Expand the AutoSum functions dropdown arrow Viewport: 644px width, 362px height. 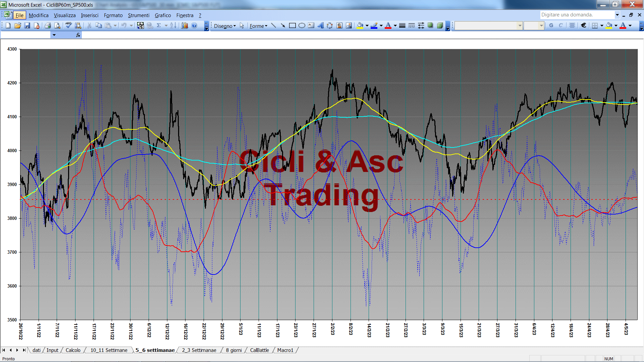pyautogui.click(x=166, y=25)
